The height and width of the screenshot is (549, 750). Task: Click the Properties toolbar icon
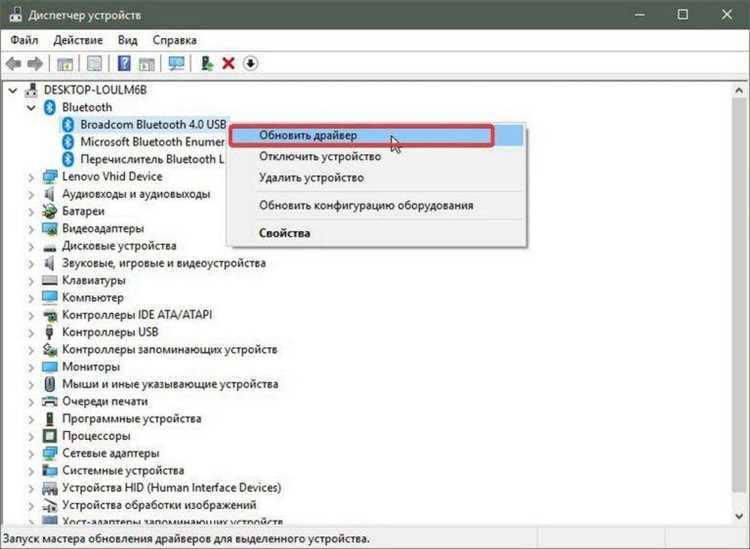92,63
